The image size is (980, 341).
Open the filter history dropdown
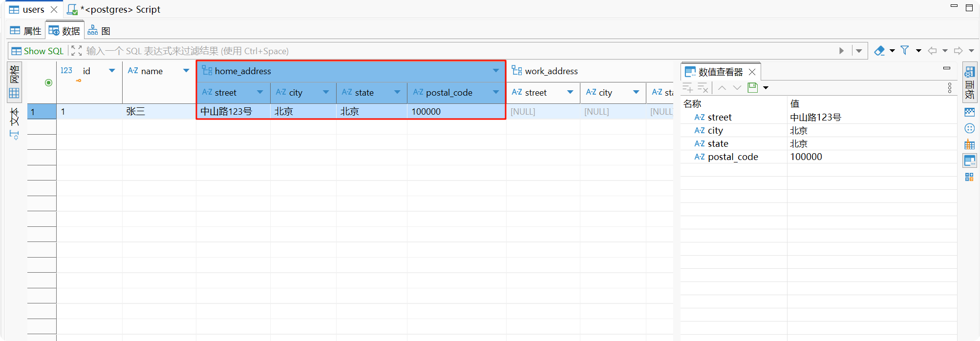(859, 51)
